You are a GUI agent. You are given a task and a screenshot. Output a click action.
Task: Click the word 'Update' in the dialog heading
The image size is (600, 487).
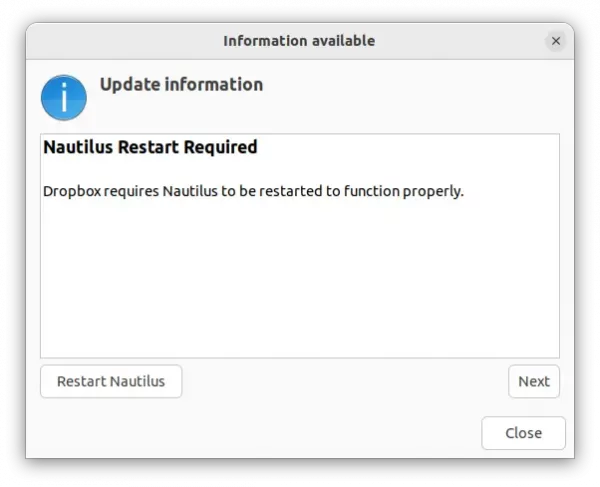[x=129, y=85]
